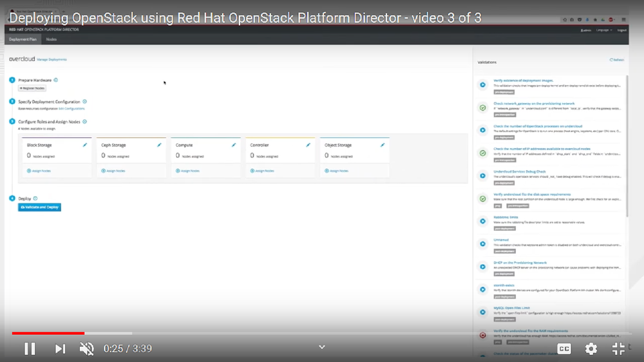This screenshot has width=644, height=362.
Task: Unmute the video audio
Action: pyautogui.click(x=87, y=349)
